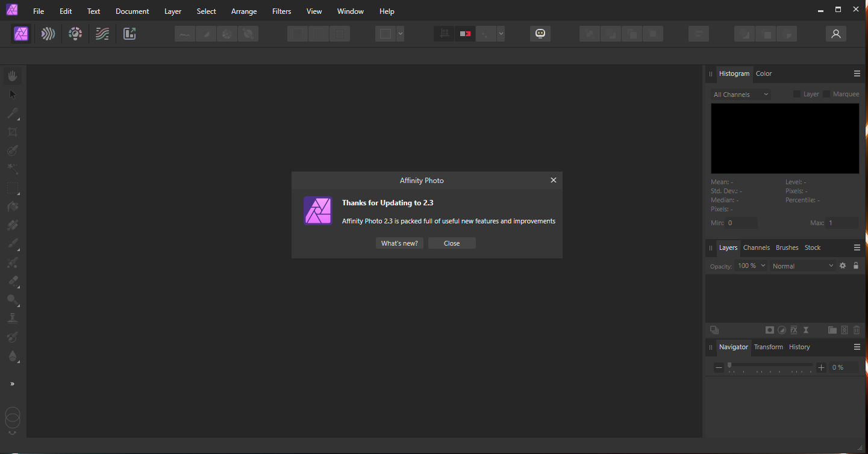This screenshot has width=868, height=454.
Task: Open the toolbar rectangle icon dropdown arrow
Action: (x=400, y=34)
